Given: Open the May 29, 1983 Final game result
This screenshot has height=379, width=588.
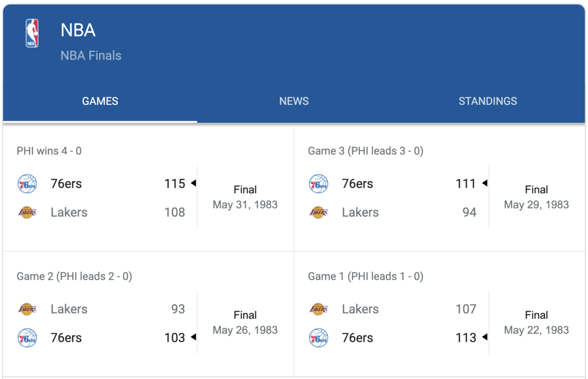Looking at the screenshot, I should pyautogui.click(x=537, y=197).
